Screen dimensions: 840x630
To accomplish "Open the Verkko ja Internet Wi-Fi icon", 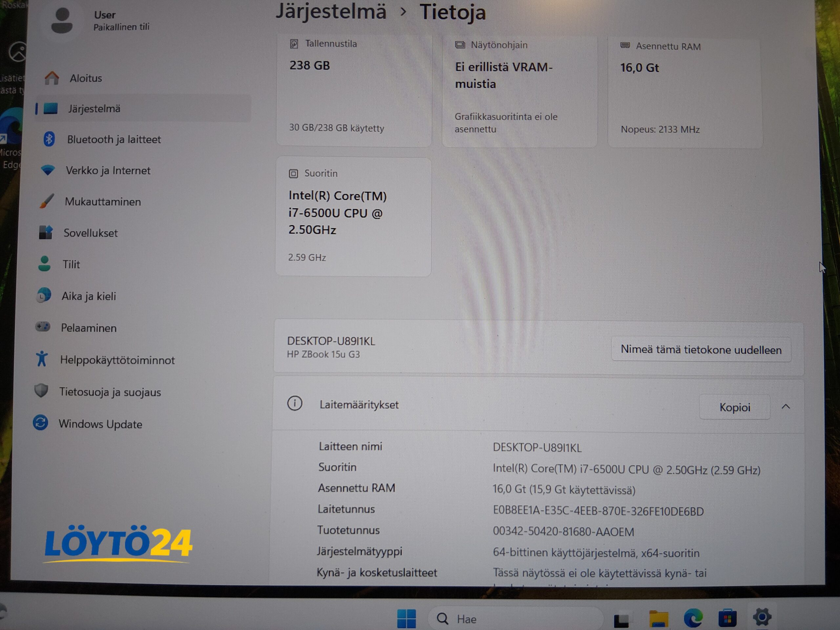I will click(48, 170).
